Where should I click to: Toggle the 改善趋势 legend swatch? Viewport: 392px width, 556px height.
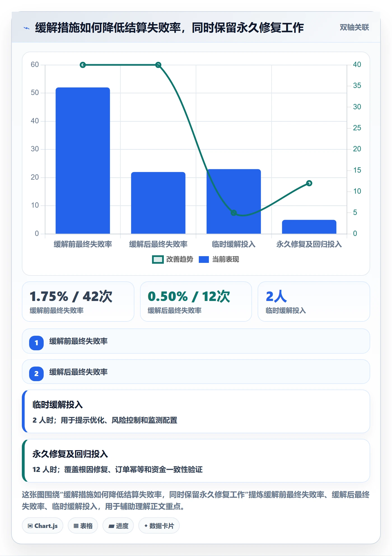[x=158, y=260]
